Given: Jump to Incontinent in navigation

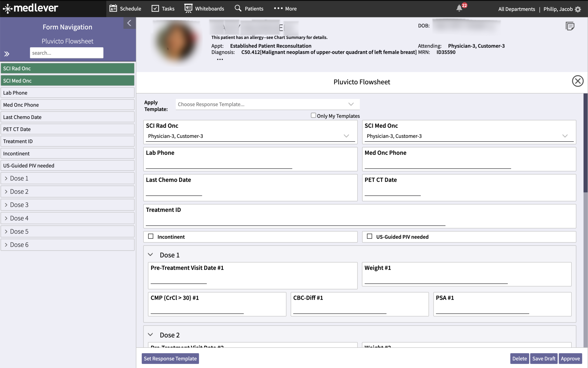Looking at the screenshot, I should coord(67,154).
